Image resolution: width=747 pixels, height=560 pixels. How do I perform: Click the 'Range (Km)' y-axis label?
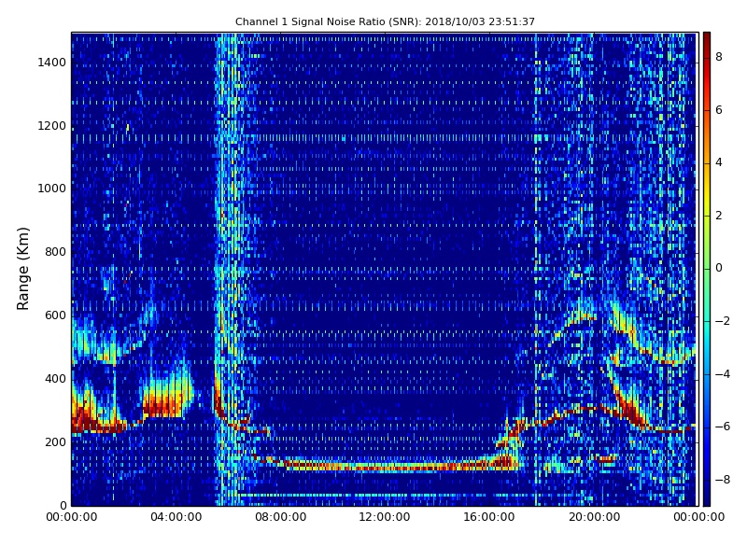click(22, 269)
